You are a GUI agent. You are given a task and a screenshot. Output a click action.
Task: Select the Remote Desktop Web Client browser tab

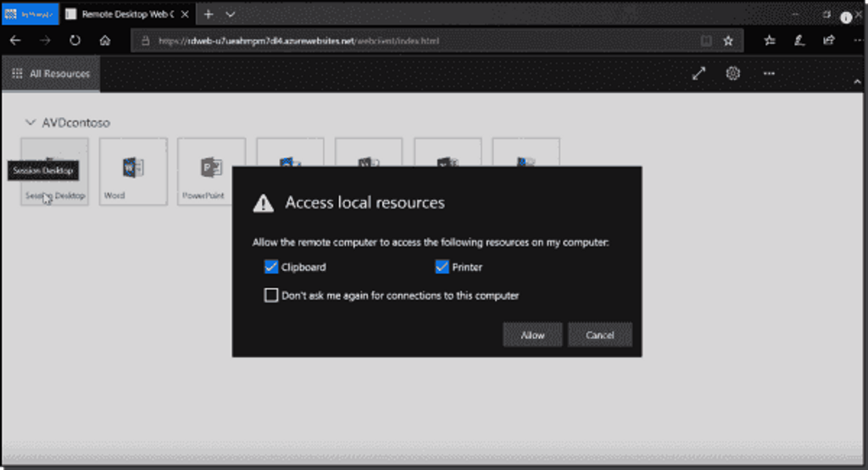[123, 14]
